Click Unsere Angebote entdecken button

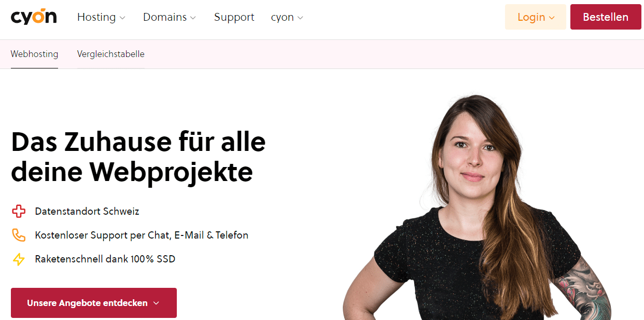tap(94, 303)
